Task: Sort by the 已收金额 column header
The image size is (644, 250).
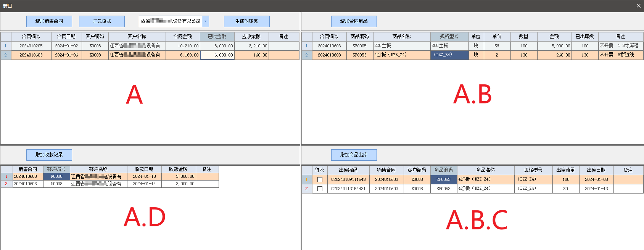Action: (x=217, y=37)
